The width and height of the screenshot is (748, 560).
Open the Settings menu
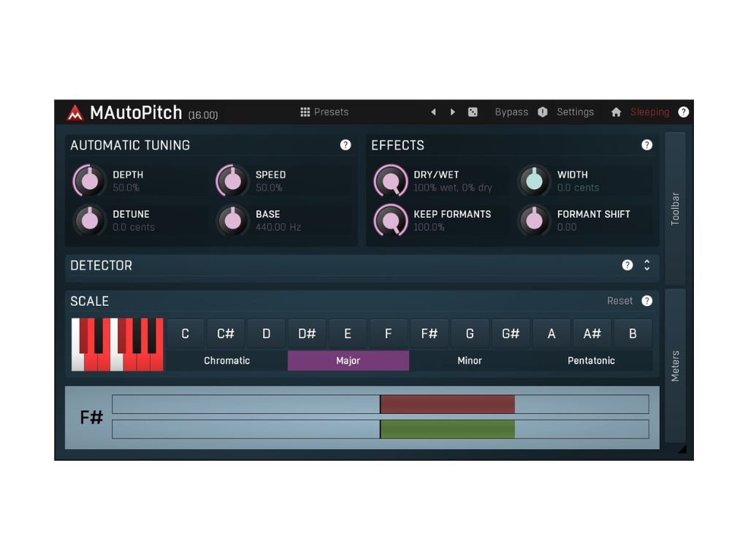[576, 112]
